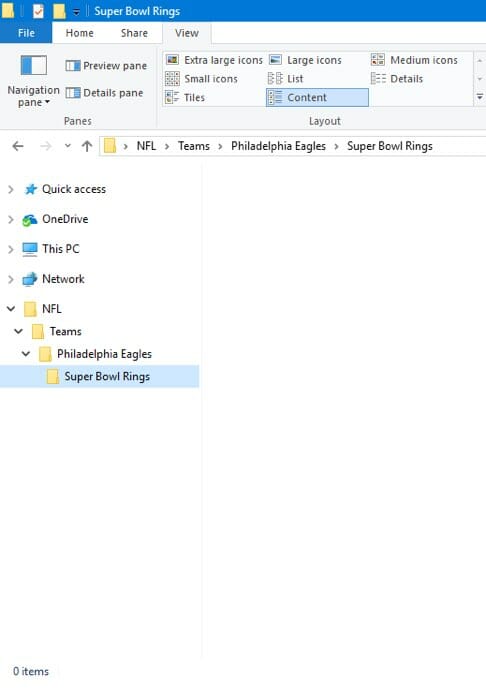Collapse the Teams folder tree
The image size is (486, 692).
click(19, 331)
